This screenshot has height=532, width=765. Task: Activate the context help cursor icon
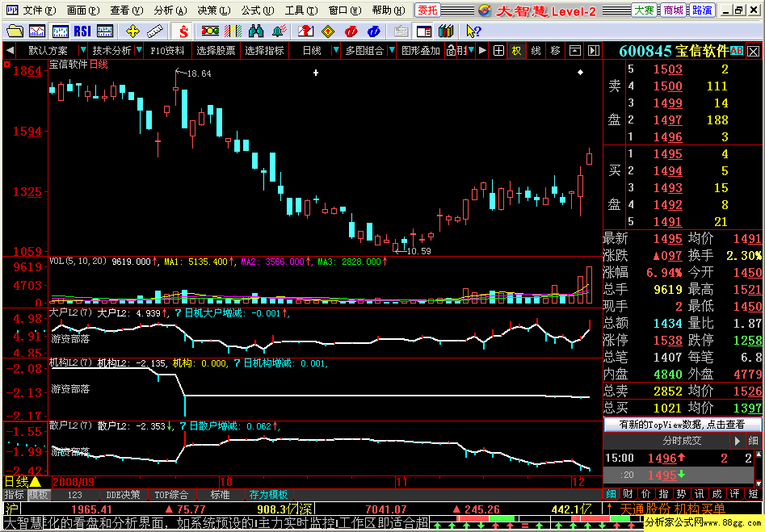[473, 31]
